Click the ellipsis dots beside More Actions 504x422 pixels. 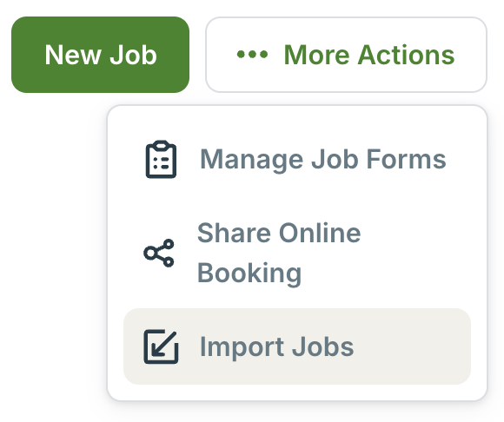pyautogui.click(x=252, y=55)
